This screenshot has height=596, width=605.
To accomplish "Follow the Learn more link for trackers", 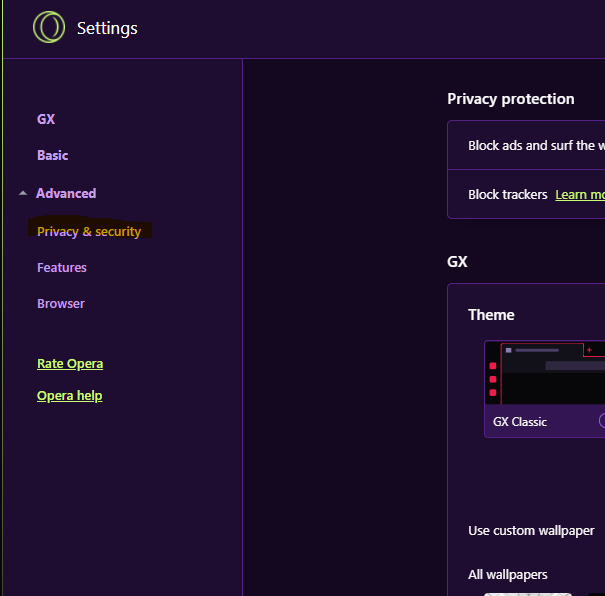I will coord(580,195).
